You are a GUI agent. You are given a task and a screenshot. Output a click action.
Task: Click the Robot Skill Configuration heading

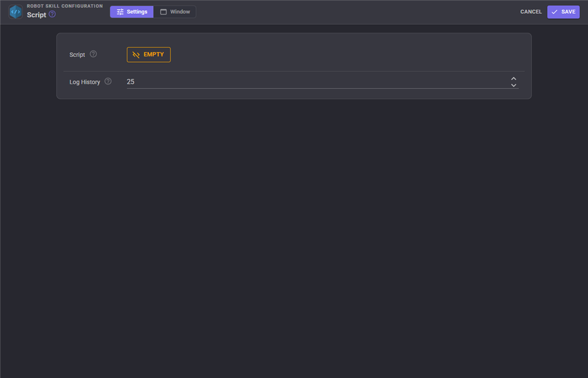tap(65, 6)
